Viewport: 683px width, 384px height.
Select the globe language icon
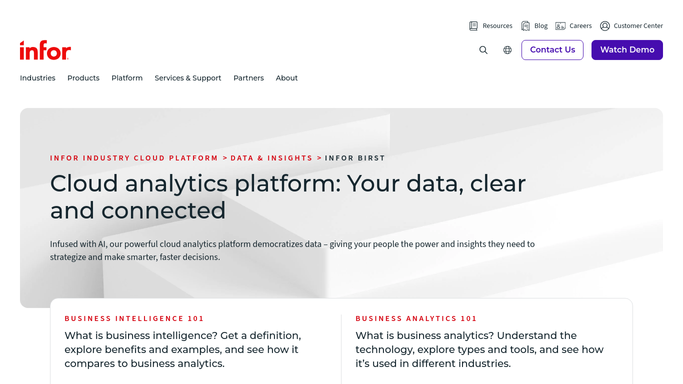(x=507, y=50)
